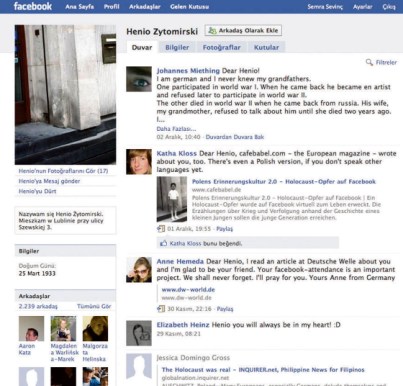Screen dimensions: 403x386
Task: Click Henio'ya Mesaj gönder link
Action: click(49, 181)
